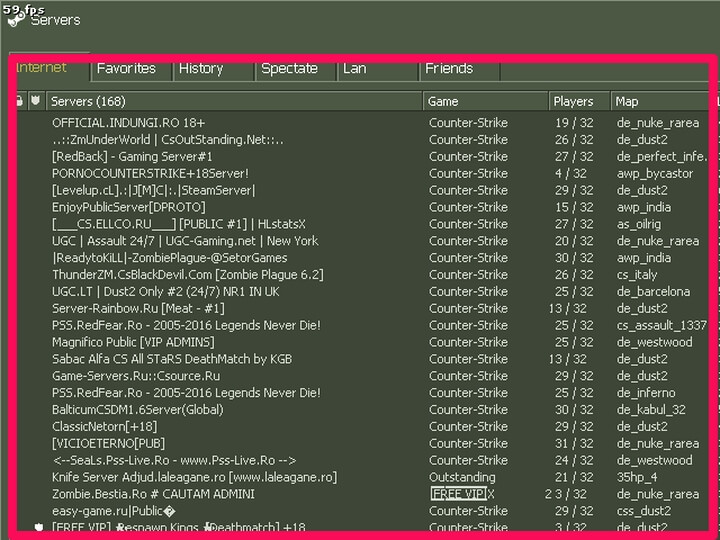Sort list by Players column header

579,101
